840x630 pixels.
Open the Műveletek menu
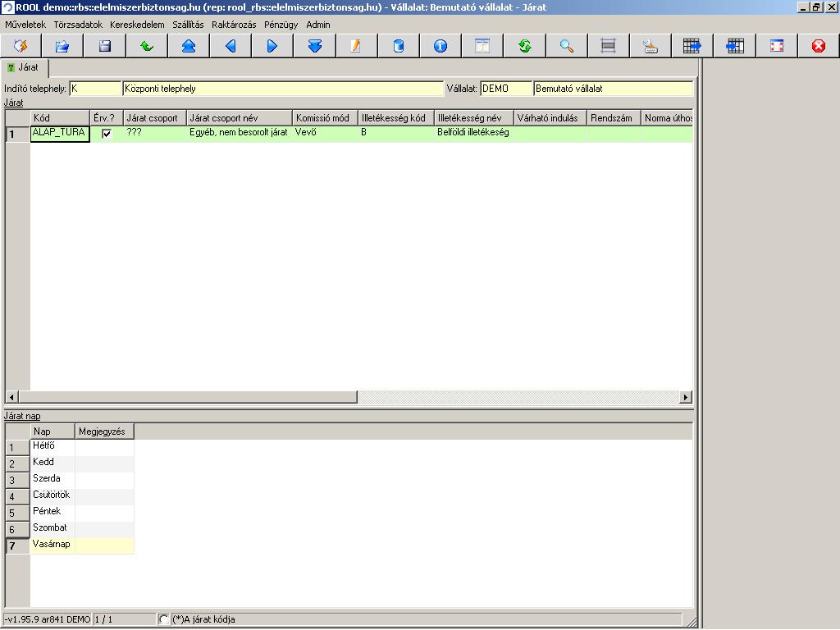[x=25, y=25]
